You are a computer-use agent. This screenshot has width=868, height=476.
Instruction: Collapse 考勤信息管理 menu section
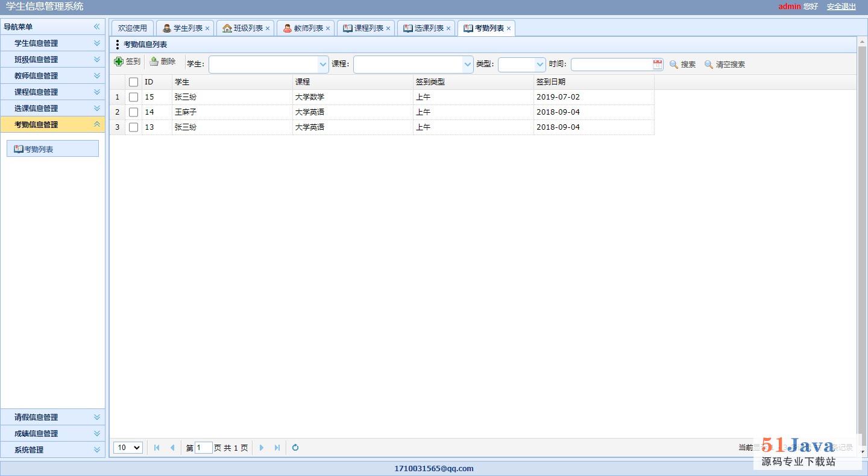point(52,124)
